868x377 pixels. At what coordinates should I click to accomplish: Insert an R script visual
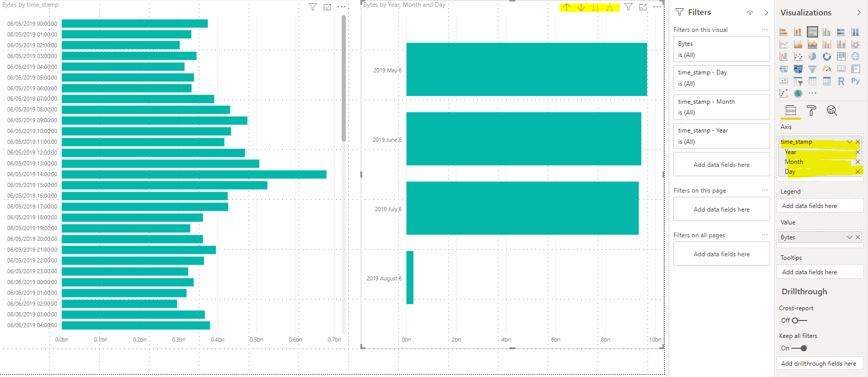point(841,81)
